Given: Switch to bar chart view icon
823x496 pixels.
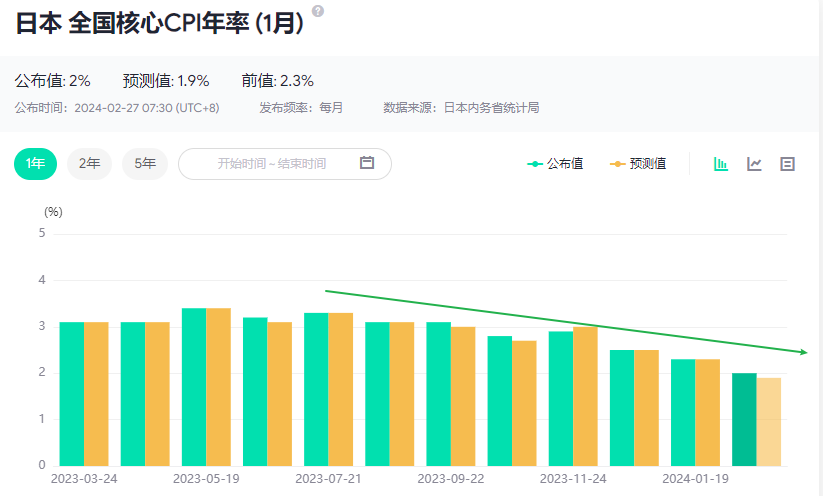Looking at the screenshot, I should coord(720,164).
